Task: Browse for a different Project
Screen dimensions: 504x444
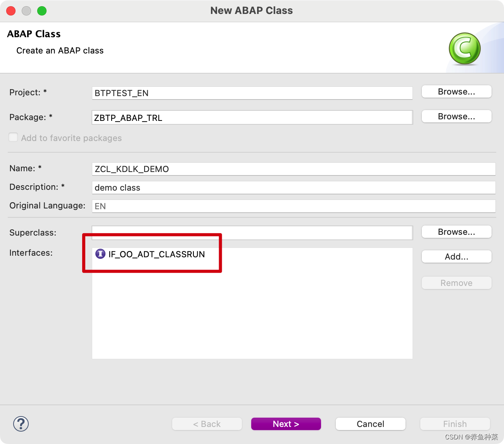Action: (456, 91)
